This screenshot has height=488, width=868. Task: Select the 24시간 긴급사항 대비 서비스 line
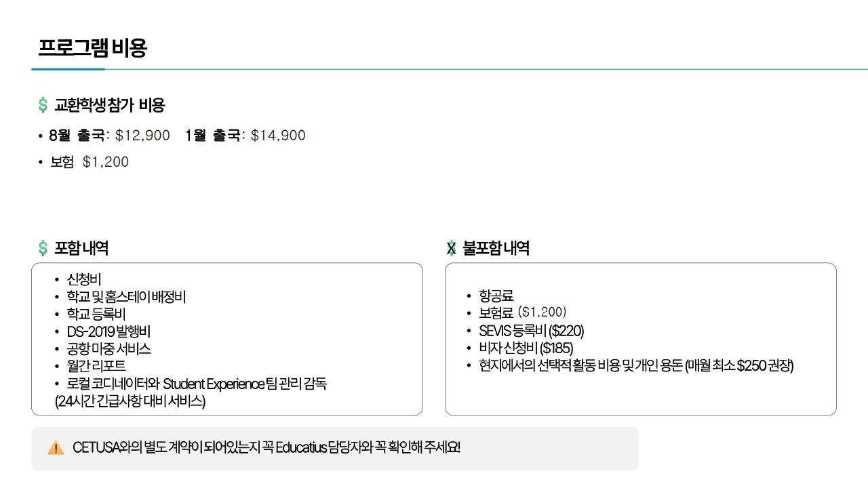(130, 401)
